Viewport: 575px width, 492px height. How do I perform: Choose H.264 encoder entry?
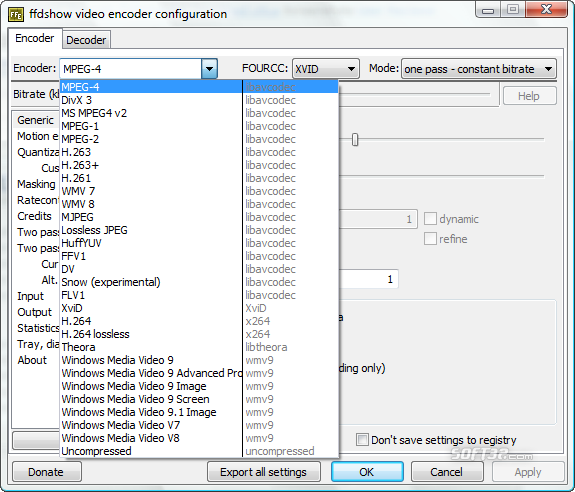coord(198,321)
